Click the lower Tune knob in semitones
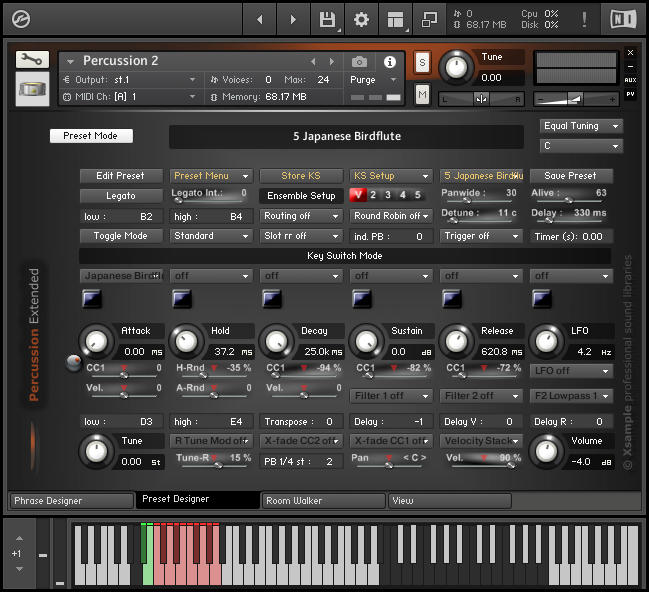 pos(96,452)
